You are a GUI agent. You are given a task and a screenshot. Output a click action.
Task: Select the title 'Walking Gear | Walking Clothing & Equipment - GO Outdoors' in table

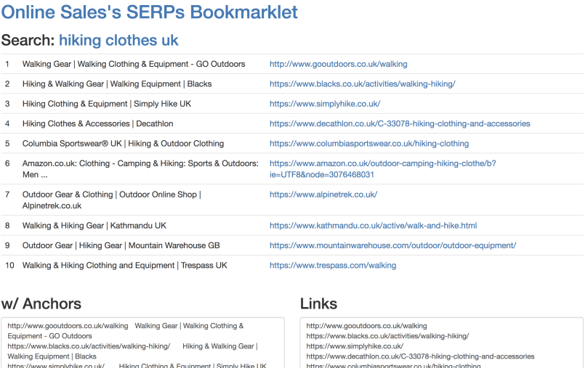[134, 64]
